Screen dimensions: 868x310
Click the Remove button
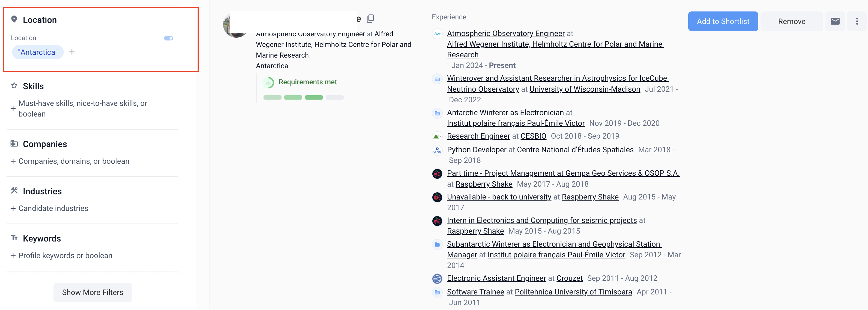pyautogui.click(x=792, y=21)
